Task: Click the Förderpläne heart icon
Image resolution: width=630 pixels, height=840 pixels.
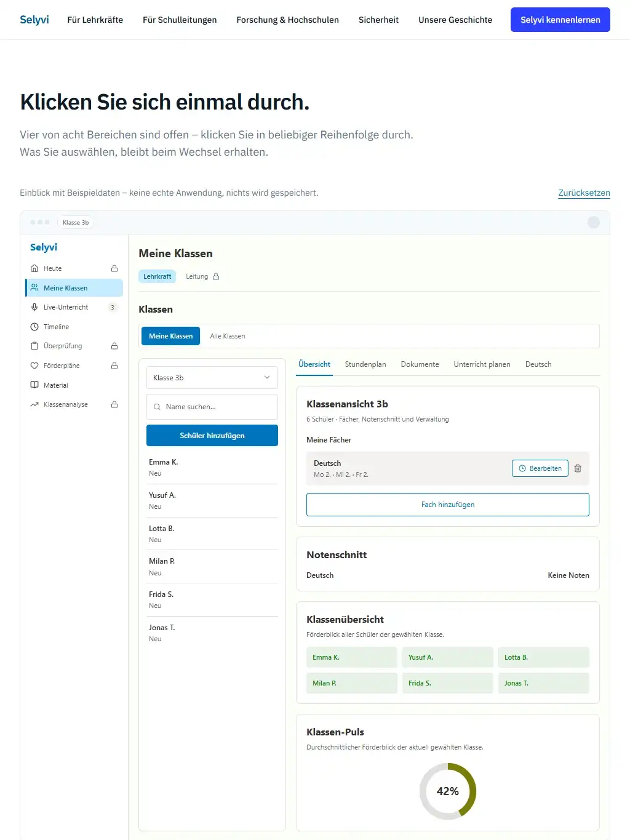Action: click(34, 366)
